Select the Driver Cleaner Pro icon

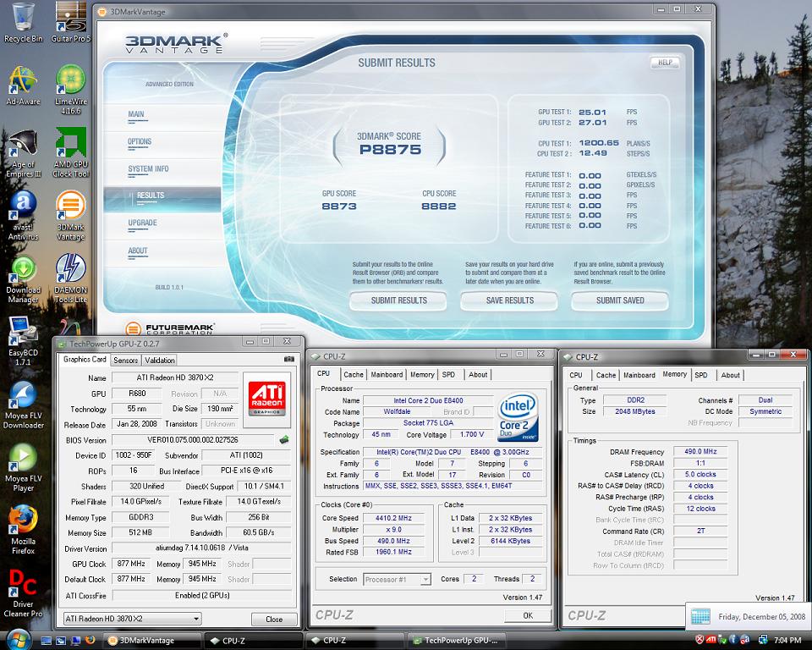23,594
